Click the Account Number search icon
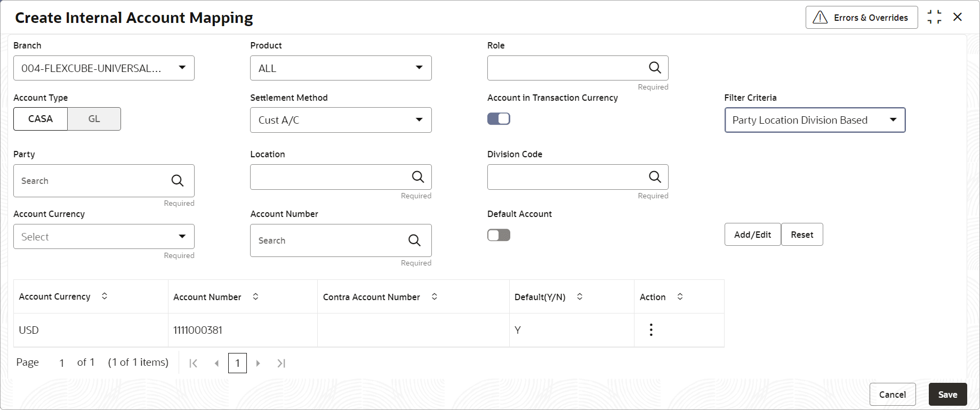980x410 pixels. click(x=414, y=240)
